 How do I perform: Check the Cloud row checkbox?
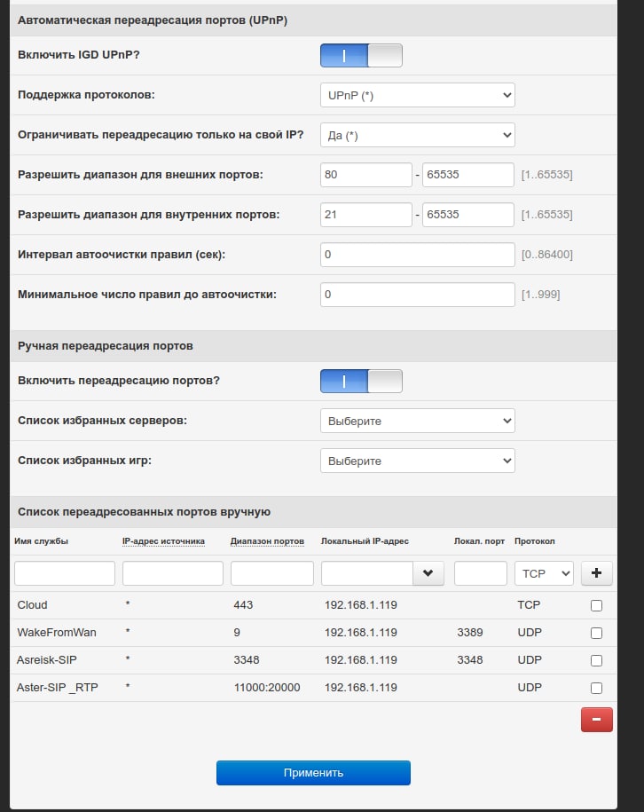pyautogui.click(x=596, y=605)
